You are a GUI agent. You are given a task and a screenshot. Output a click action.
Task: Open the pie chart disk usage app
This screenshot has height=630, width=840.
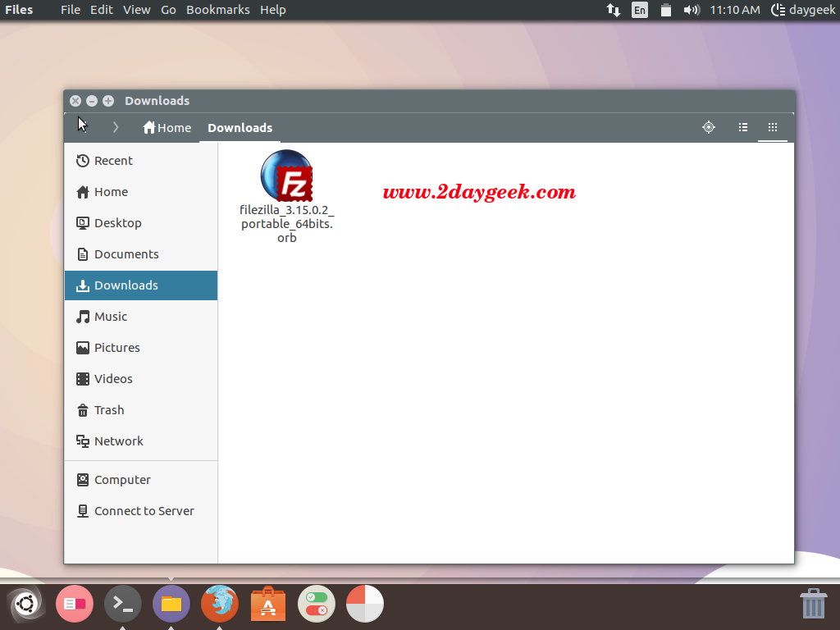click(x=365, y=604)
